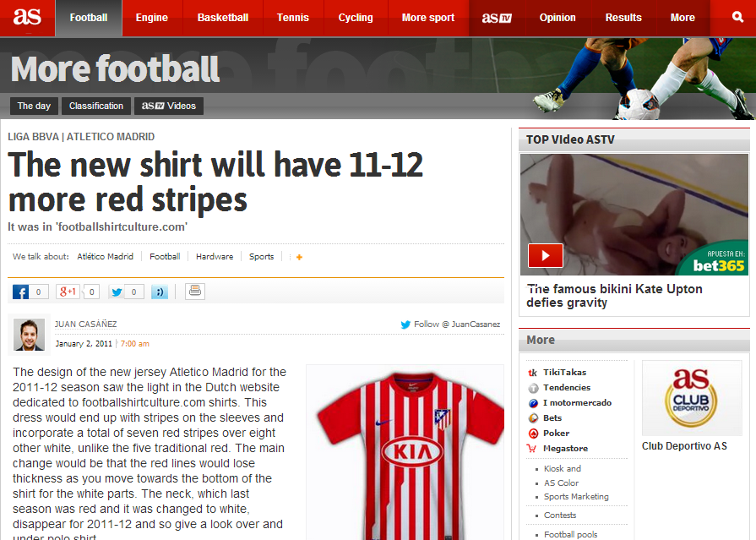The height and width of the screenshot is (540, 756).
Task: Click the Atlético Madrid tag
Action: click(x=105, y=257)
